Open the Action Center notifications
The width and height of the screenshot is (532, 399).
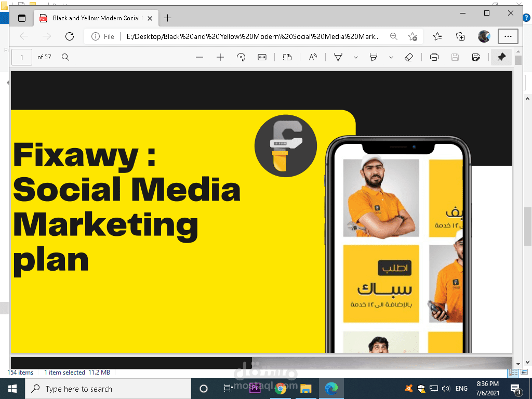[516, 389]
